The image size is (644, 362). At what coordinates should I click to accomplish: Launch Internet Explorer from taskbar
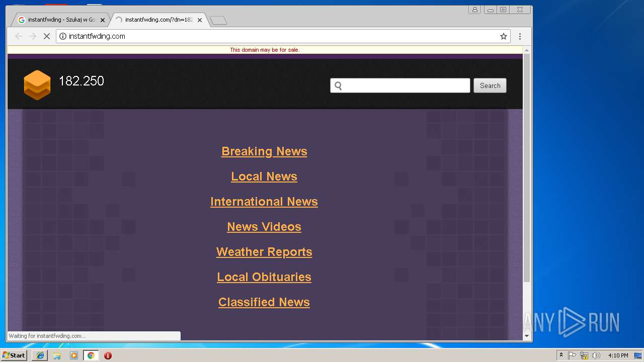tap(40, 355)
